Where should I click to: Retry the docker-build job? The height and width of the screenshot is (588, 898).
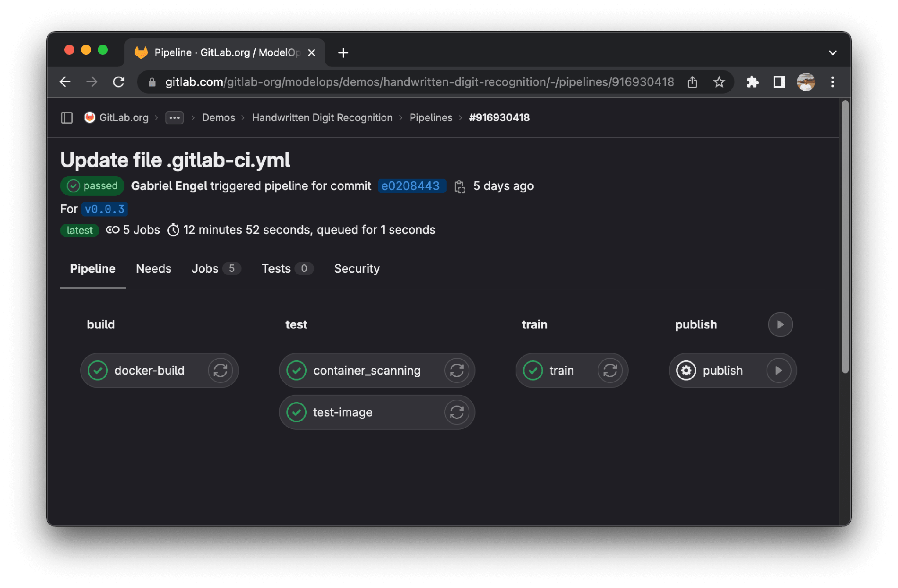pyautogui.click(x=220, y=371)
